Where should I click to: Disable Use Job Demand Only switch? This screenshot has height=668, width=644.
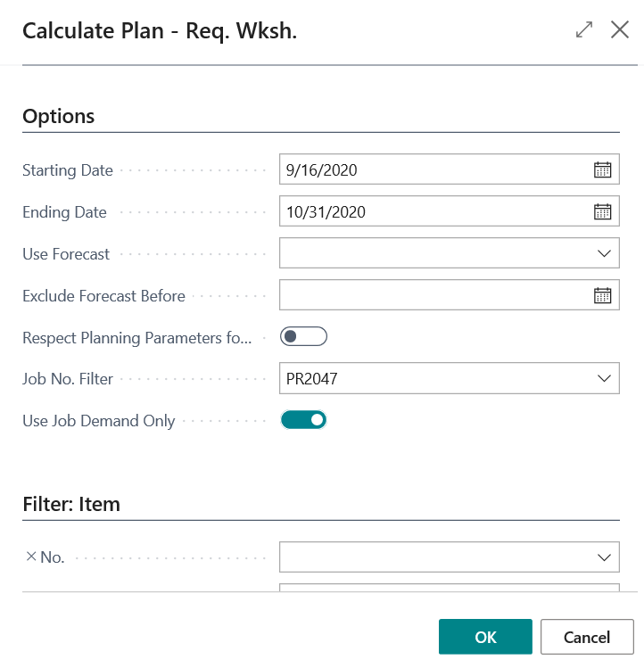tap(303, 419)
